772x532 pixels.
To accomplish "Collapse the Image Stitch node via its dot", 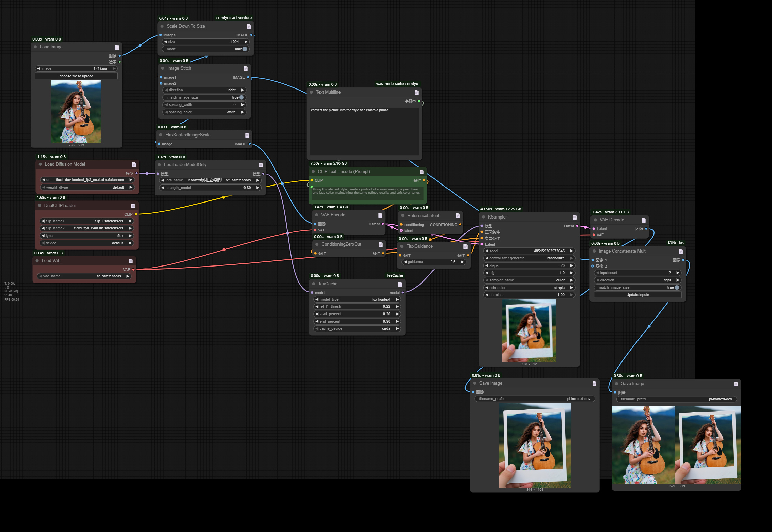I will click(x=162, y=68).
